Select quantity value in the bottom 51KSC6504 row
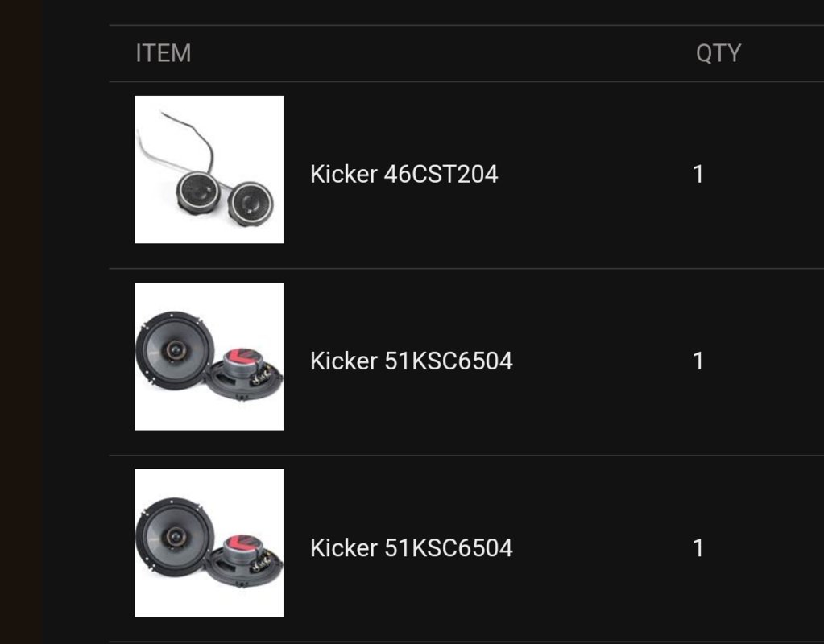 [698, 548]
